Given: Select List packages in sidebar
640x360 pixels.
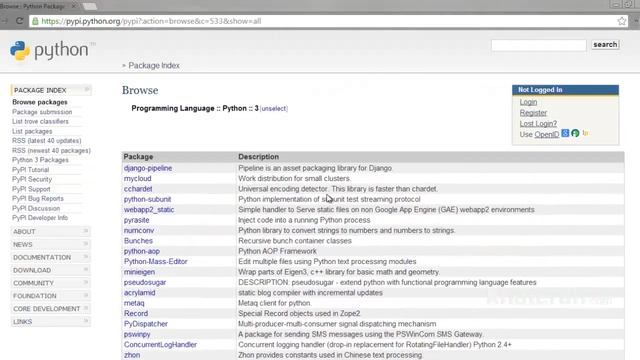Looking at the screenshot, I should (32, 131).
